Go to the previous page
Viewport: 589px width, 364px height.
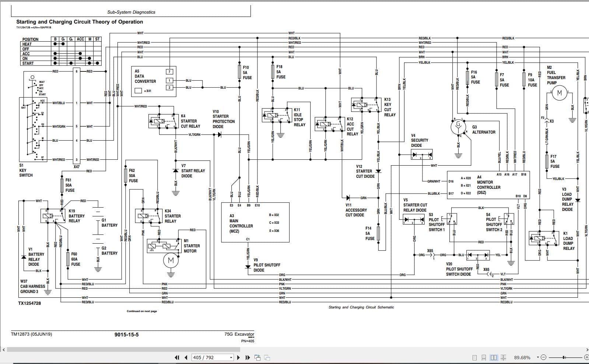pos(186,357)
